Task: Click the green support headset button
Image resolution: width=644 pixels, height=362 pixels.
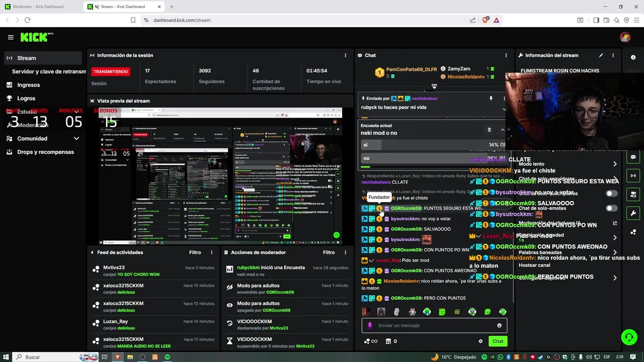Action: (629, 337)
